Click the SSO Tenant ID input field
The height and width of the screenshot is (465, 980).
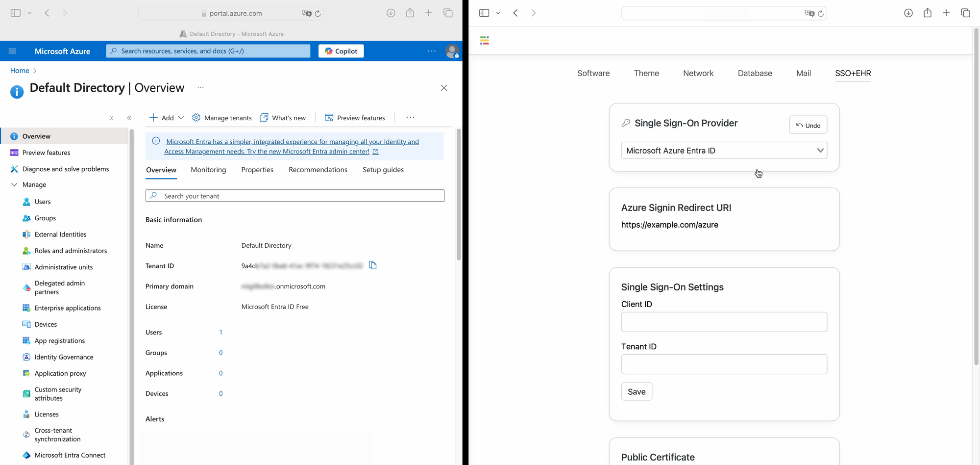tap(724, 364)
